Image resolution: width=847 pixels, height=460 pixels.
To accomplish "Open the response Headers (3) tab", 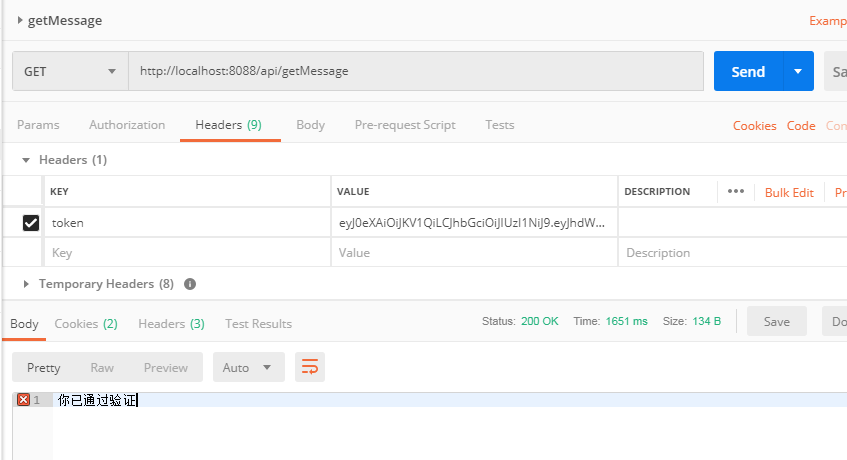I will [171, 324].
